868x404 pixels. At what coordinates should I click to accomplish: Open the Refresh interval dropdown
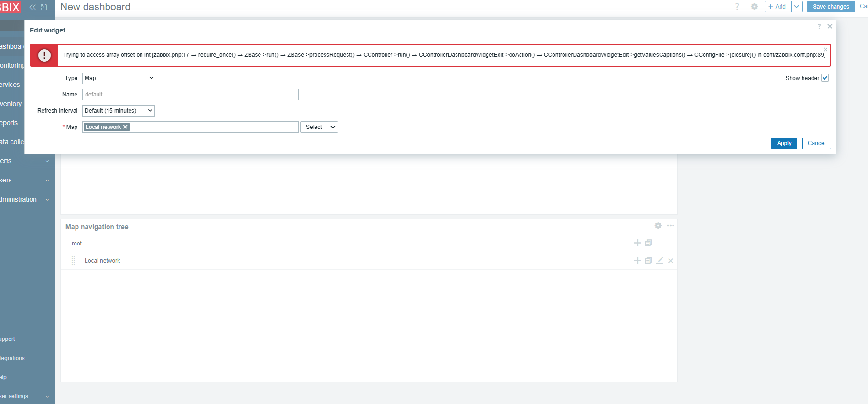(x=119, y=111)
